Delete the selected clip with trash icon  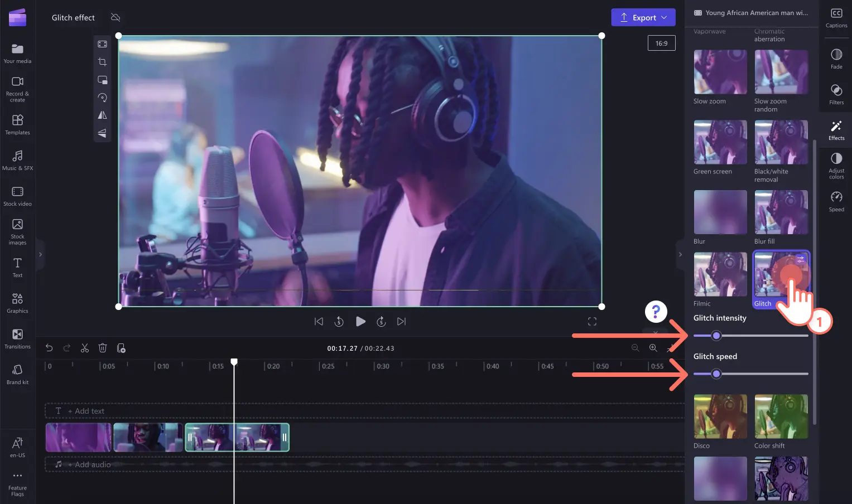pyautogui.click(x=103, y=348)
